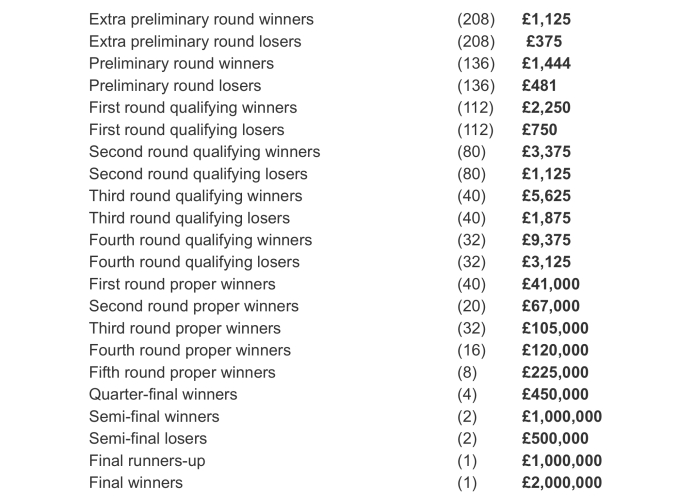Select the £9,375 prize amount

(x=546, y=240)
